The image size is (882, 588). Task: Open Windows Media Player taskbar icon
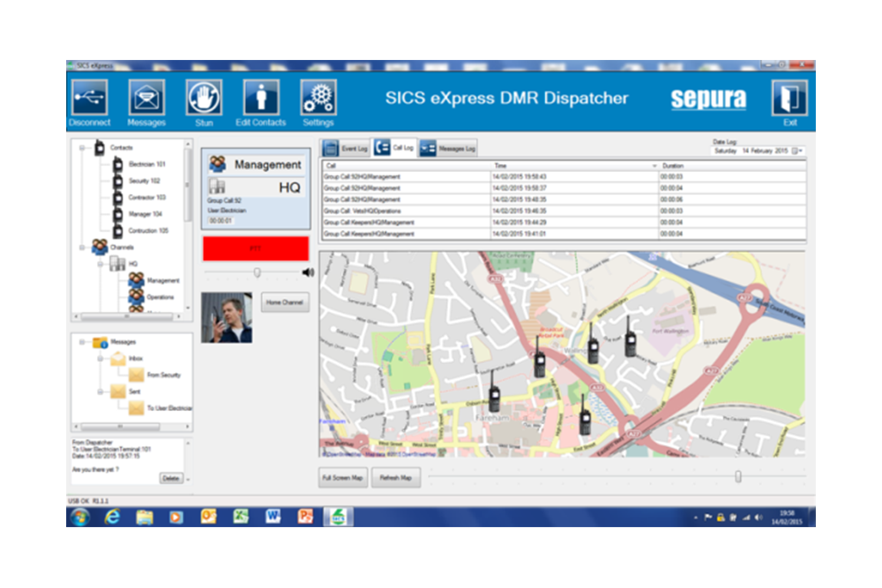coord(176,517)
